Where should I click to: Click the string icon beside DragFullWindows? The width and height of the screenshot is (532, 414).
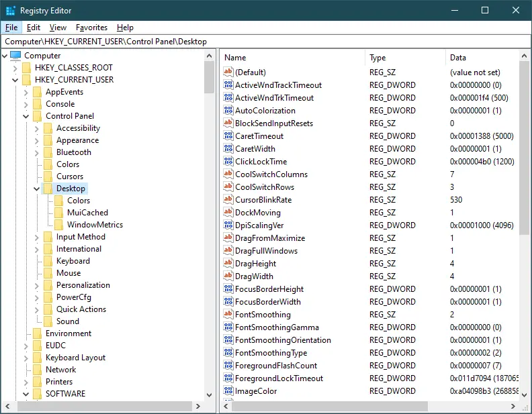tap(228, 250)
